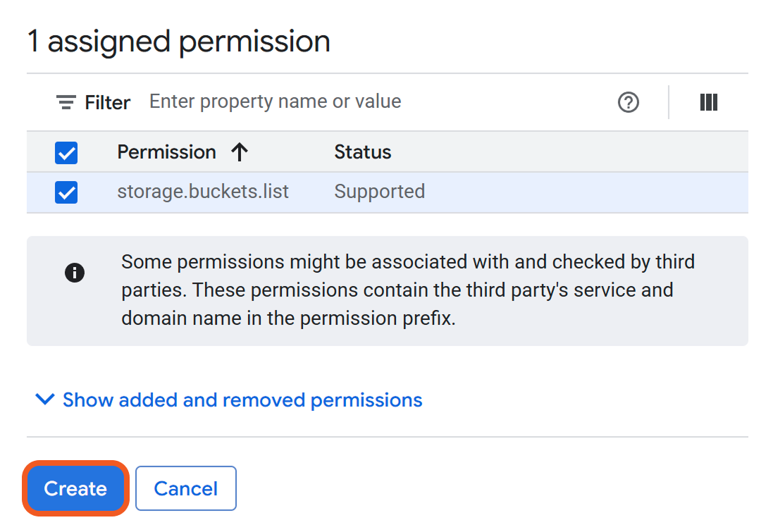Toggle the select-all permissions checkbox in header
This screenshot has width=773, height=532.
click(66, 153)
